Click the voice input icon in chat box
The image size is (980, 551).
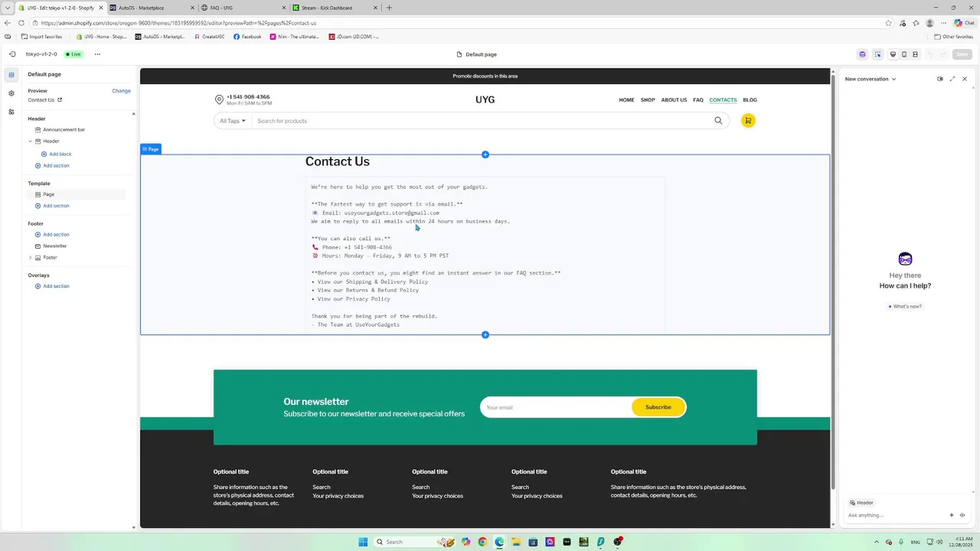tap(962, 515)
